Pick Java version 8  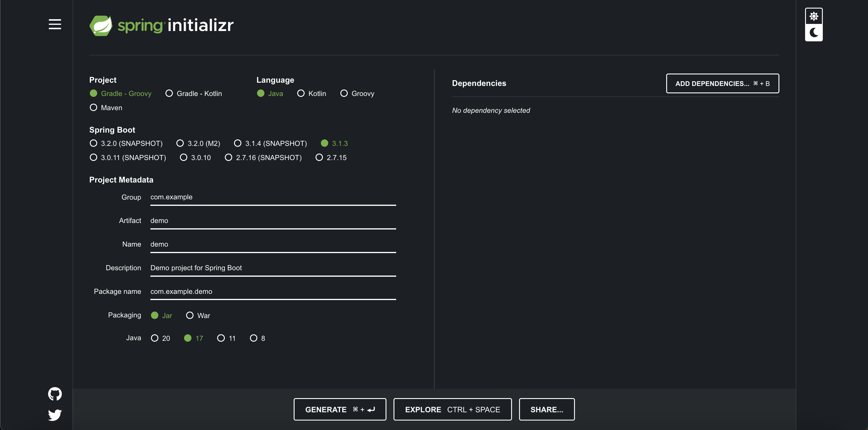coord(257,338)
